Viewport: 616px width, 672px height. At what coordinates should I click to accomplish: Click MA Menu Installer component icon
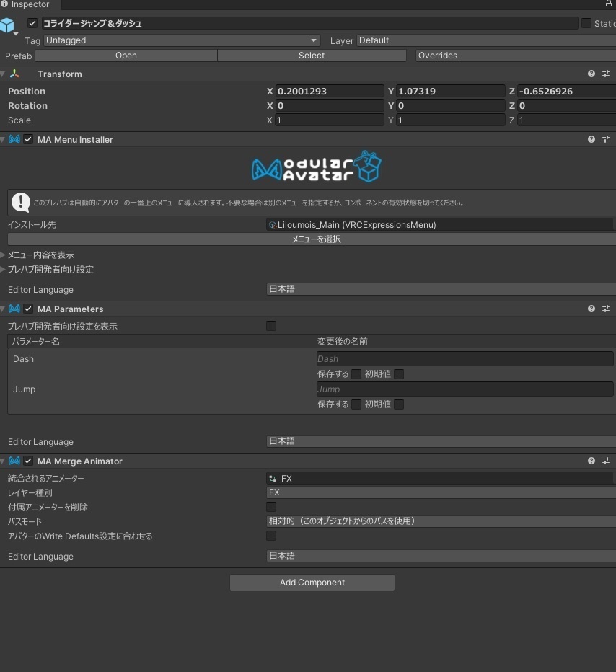14,139
